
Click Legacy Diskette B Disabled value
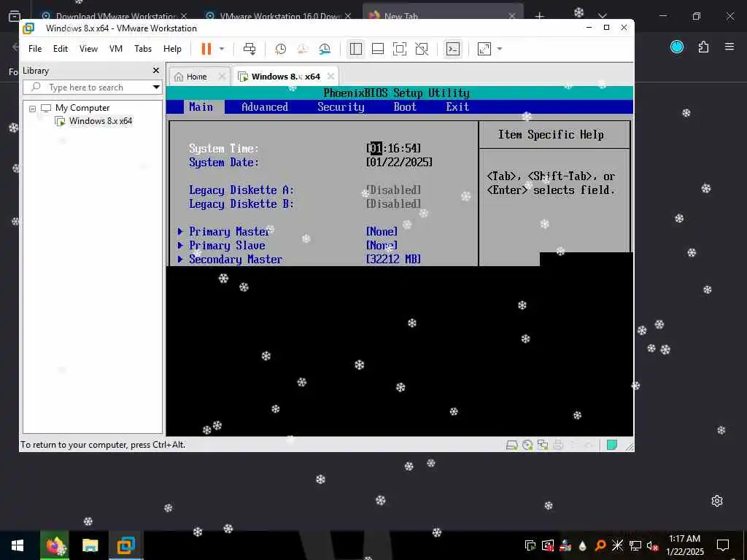(x=393, y=204)
